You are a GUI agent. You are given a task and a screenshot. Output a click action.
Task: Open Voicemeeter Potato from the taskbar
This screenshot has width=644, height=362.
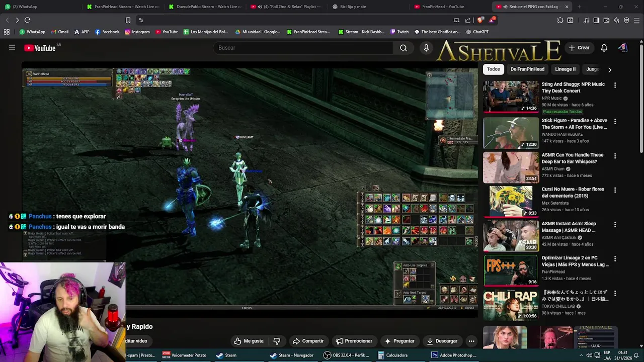click(184, 355)
